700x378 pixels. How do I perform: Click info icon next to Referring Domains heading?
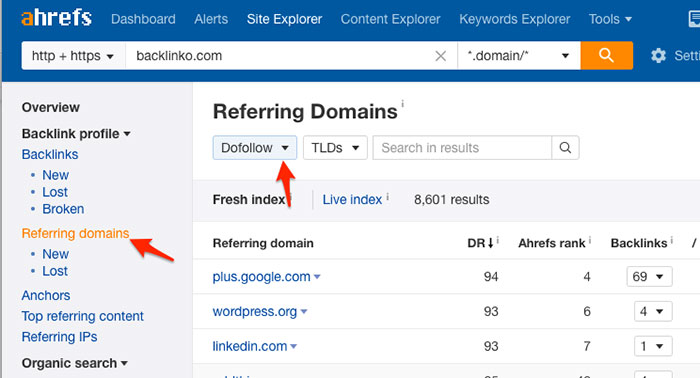[402, 104]
